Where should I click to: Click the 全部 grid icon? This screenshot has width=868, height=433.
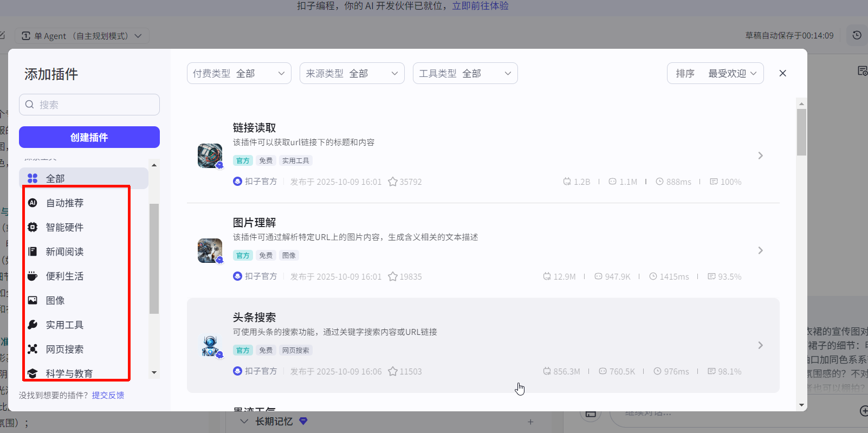[33, 178]
